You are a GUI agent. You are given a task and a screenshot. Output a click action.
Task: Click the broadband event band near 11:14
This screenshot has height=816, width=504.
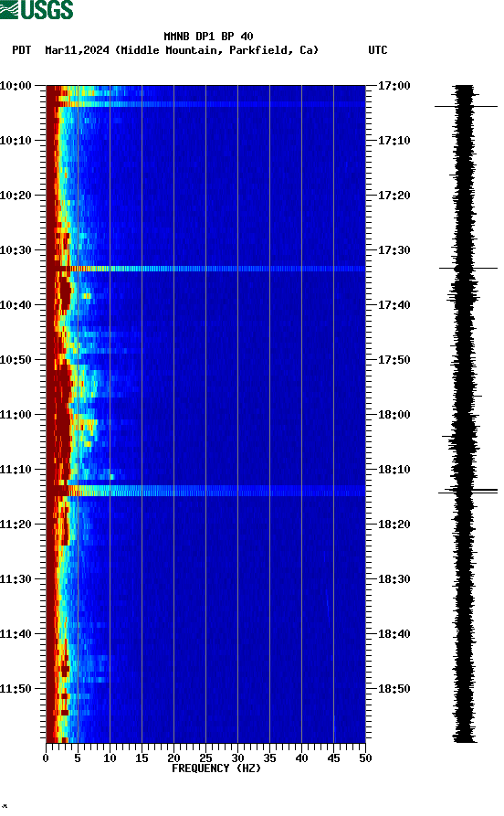(206, 491)
